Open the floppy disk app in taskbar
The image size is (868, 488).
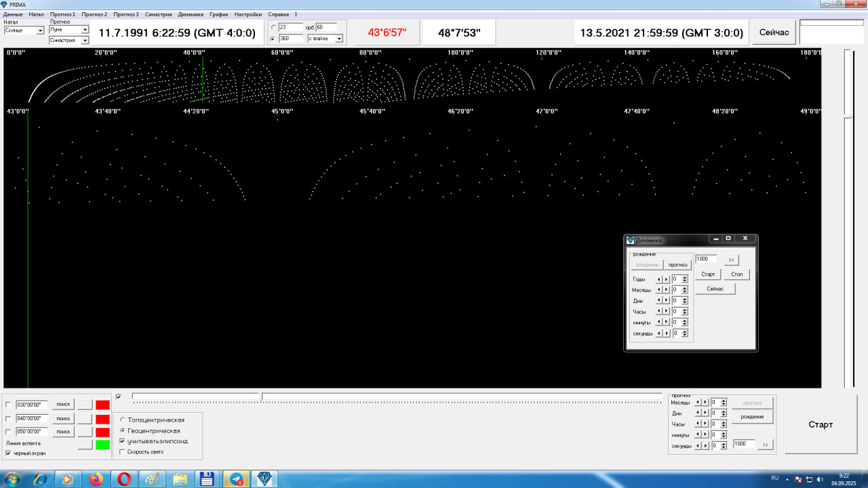pos(208,479)
